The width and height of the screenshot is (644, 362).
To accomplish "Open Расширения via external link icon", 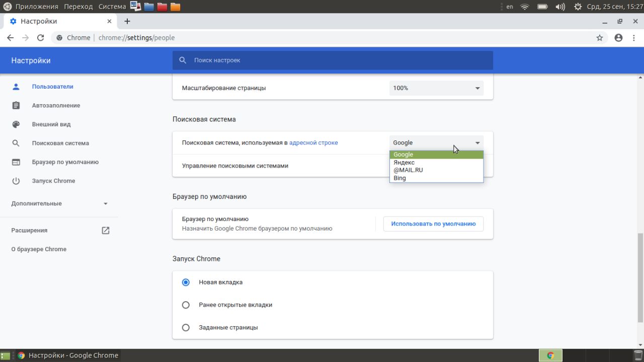I will click(106, 230).
